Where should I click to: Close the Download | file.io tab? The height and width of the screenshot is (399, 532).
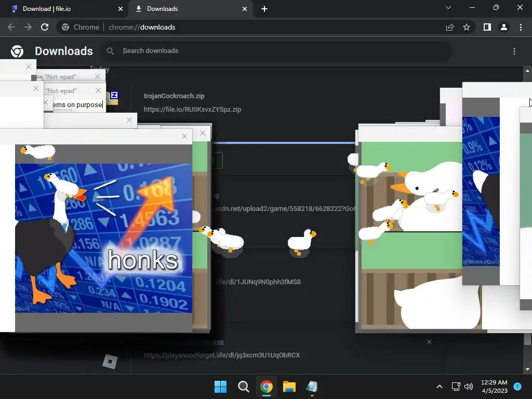point(121,9)
